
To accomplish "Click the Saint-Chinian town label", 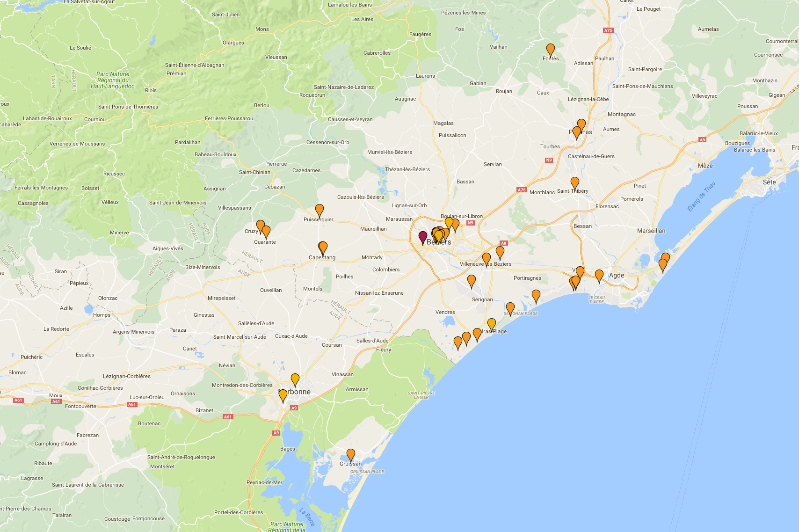I will pos(254,172).
